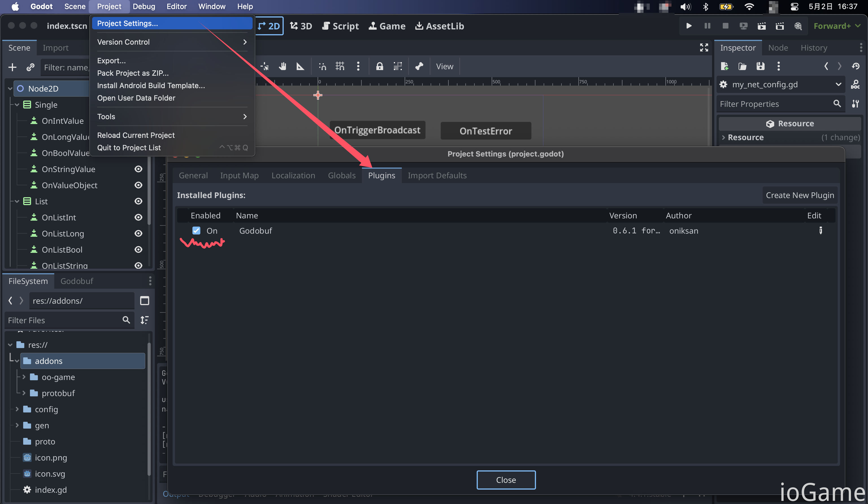
Task: Open my_net_config.gd resource dropdown
Action: pos(838,84)
